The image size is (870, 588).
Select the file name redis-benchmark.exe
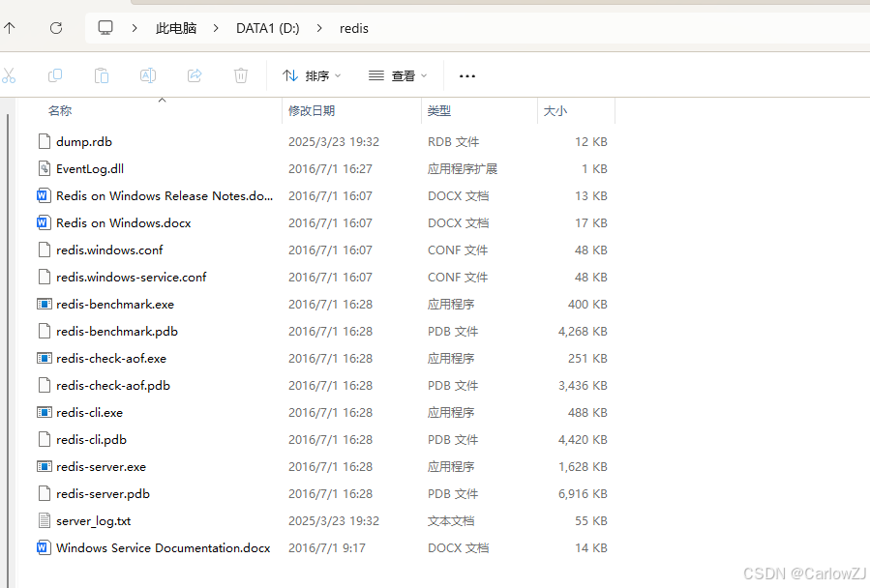coord(115,305)
